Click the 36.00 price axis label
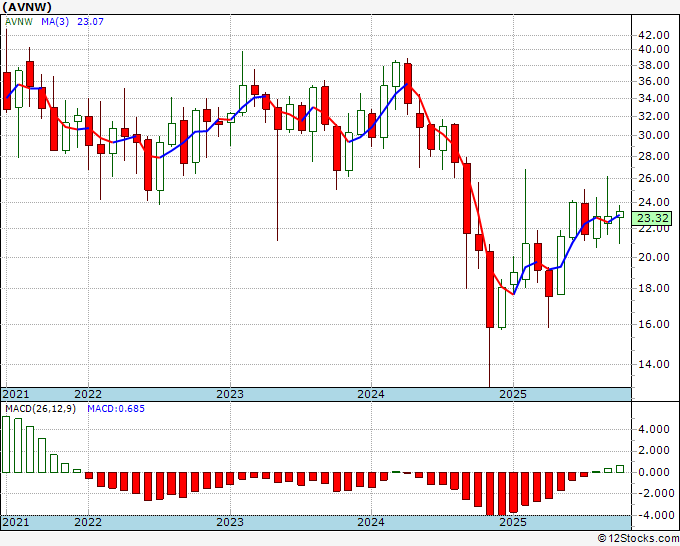The height and width of the screenshot is (546, 680). pyautogui.click(x=654, y=82)
